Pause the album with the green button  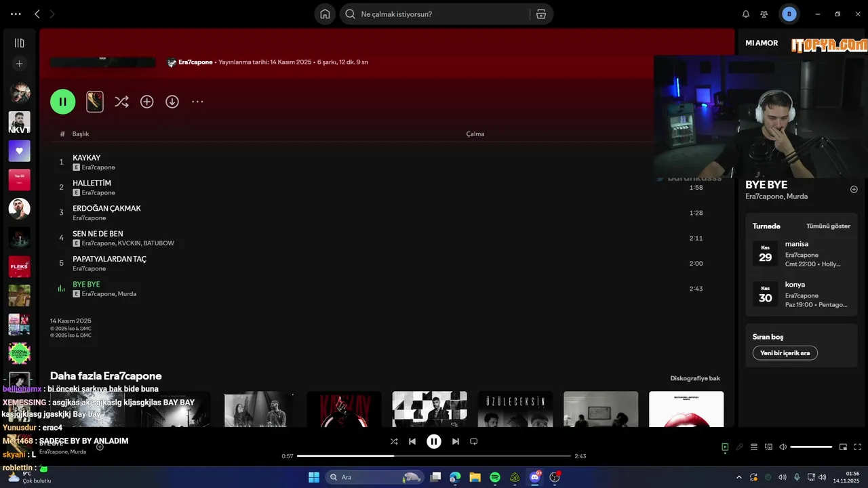[62, 102]
